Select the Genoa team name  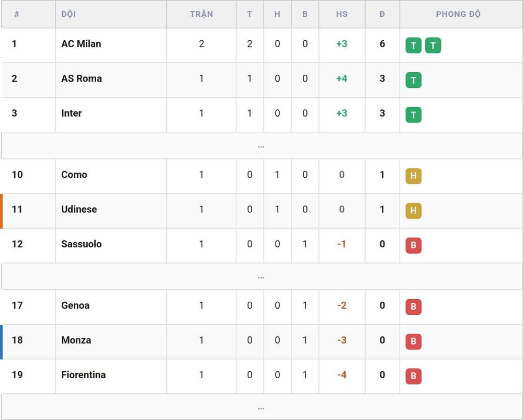pos(75,305)
